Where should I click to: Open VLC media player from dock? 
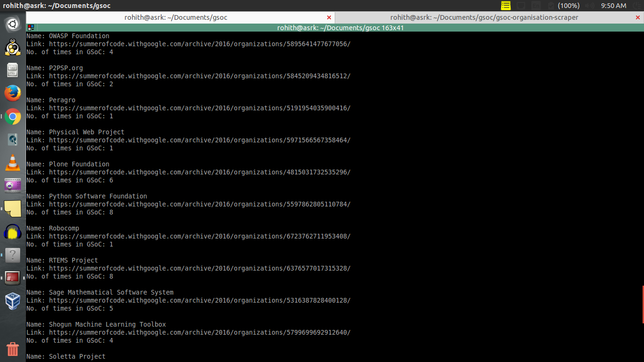[x=13, y=163]
